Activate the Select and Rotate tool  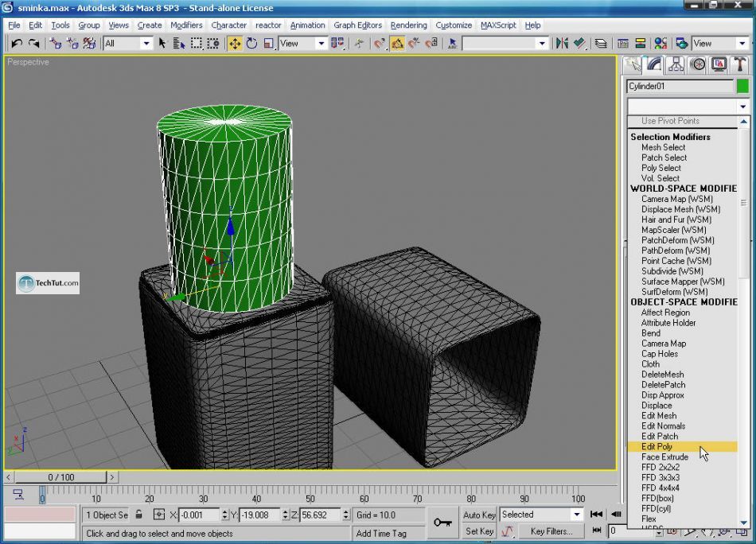coord(252,43)
